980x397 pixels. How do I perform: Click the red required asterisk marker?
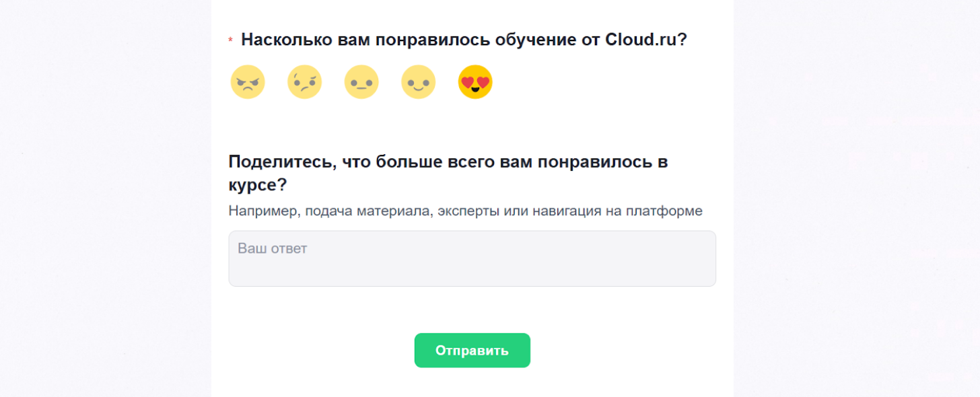point(231,42)
